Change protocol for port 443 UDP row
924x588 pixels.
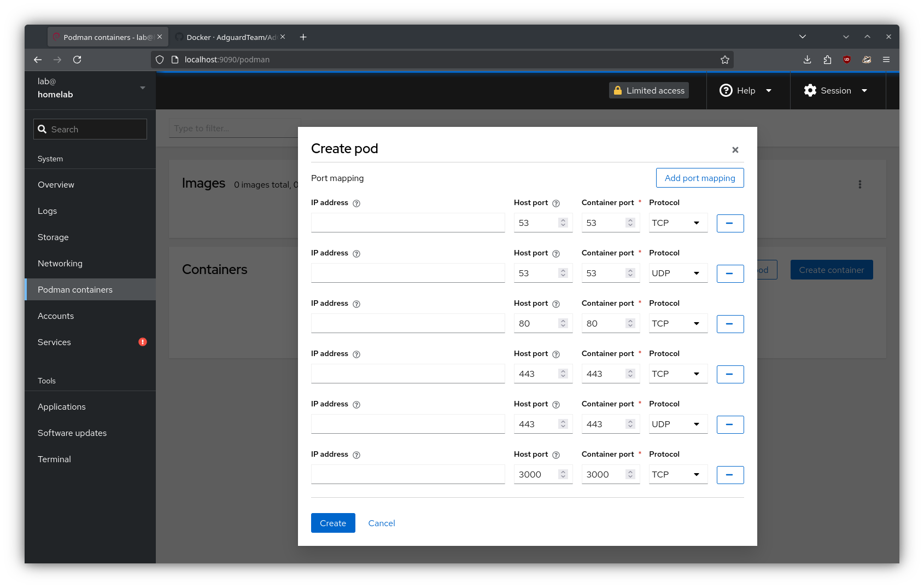[677, 424]
